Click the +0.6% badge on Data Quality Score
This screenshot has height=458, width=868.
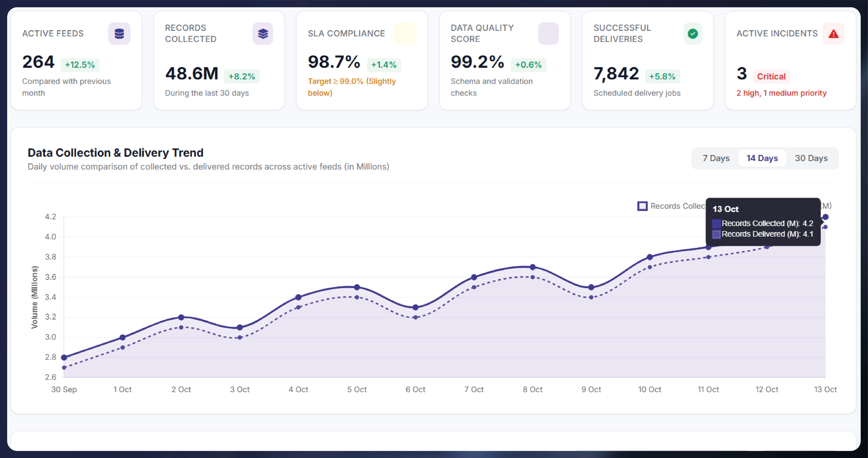point(528,65)
